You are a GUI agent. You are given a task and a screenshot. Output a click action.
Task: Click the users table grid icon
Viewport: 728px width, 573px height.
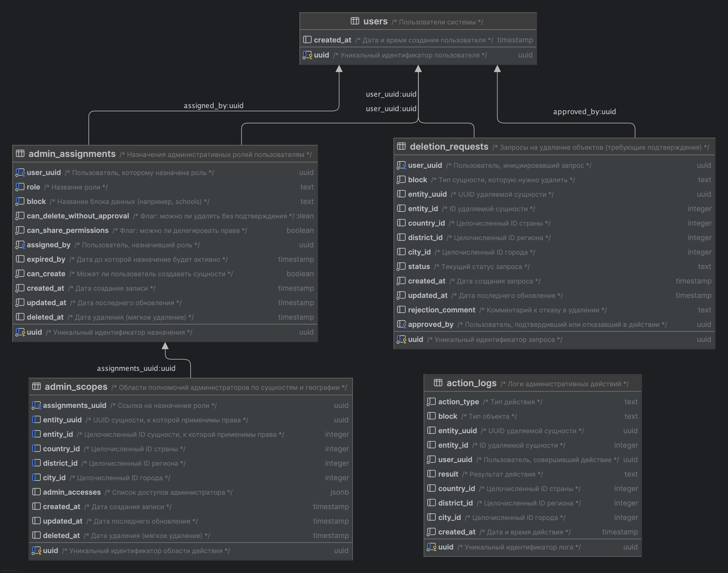point(355,21)
